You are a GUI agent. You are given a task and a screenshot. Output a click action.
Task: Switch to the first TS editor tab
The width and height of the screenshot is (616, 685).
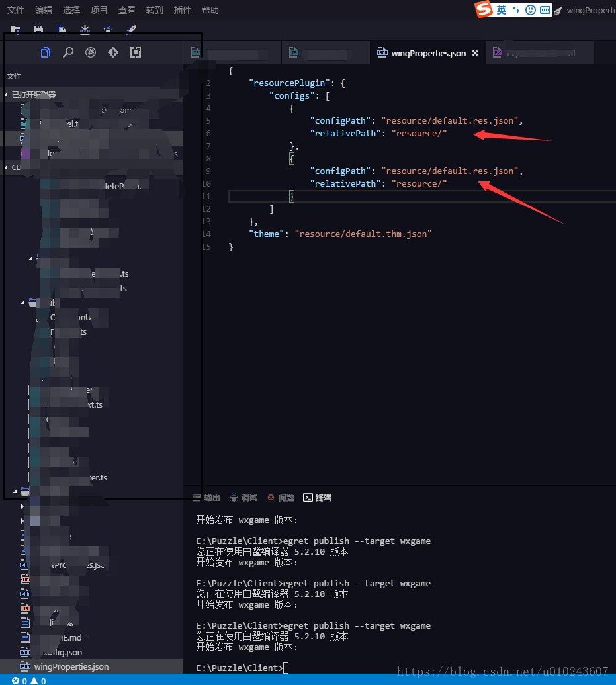point(232,53)
